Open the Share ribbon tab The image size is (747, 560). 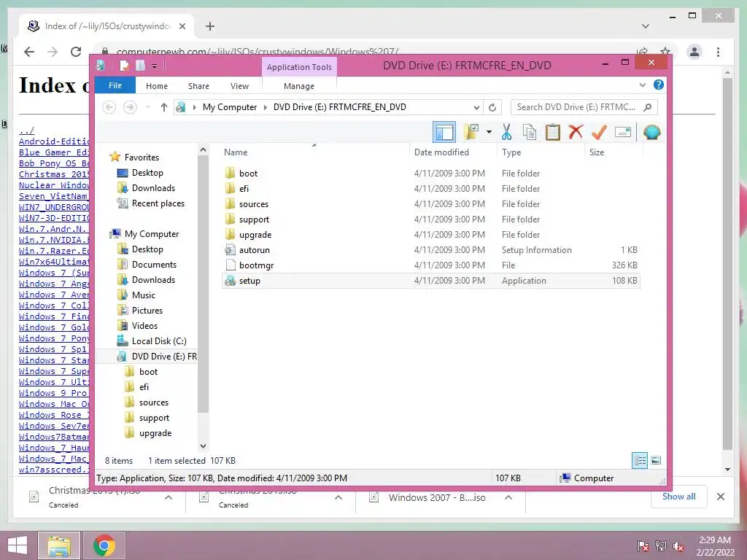click(198, 86)
